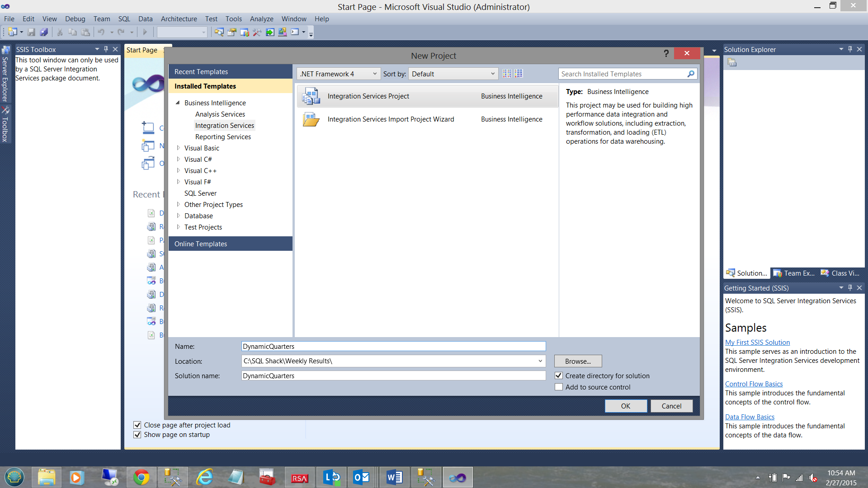Expand the Visual C# template node
Viewport: 868px width, 488px height.
pyautogui.click(x=178, y=159)
